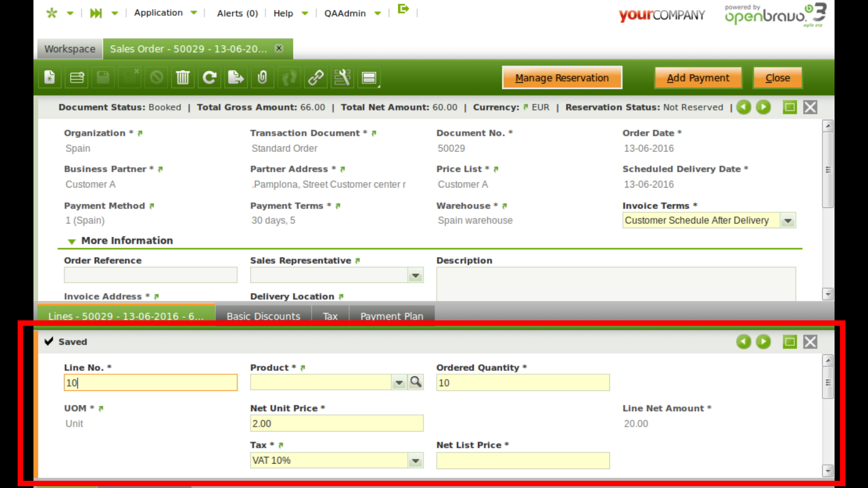The width and height of the screenshot is (868, 488).
Task: Switch to the Basic Discounts tab
Action: coord(263,316)
